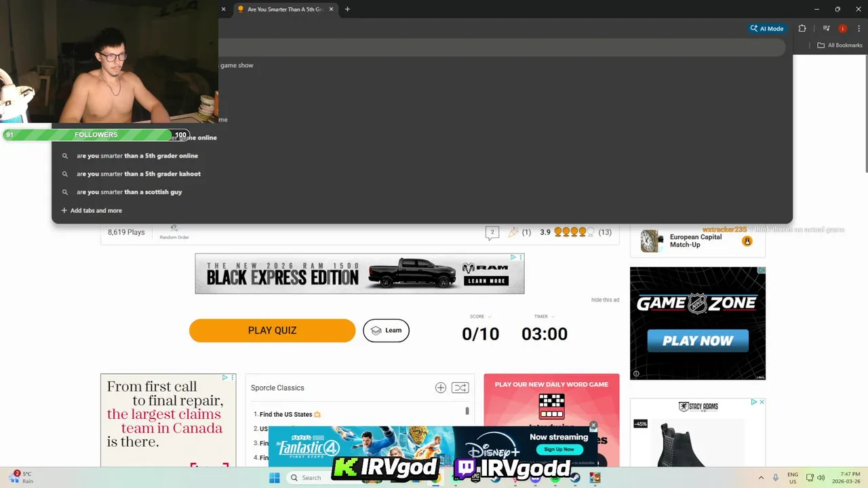Viewport: 868px width, 488px height.
Task: Open a new browser tab with plus button
Action: [347, 9]
